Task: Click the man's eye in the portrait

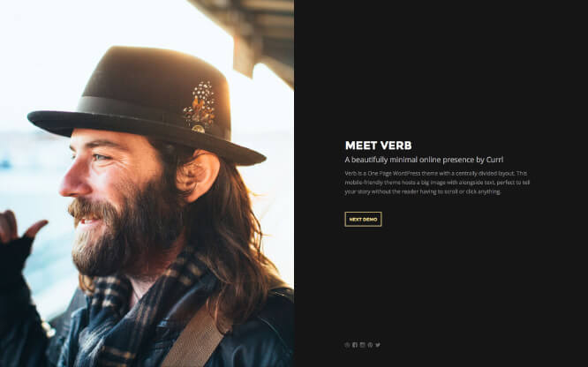Action: tap(101, 157)
